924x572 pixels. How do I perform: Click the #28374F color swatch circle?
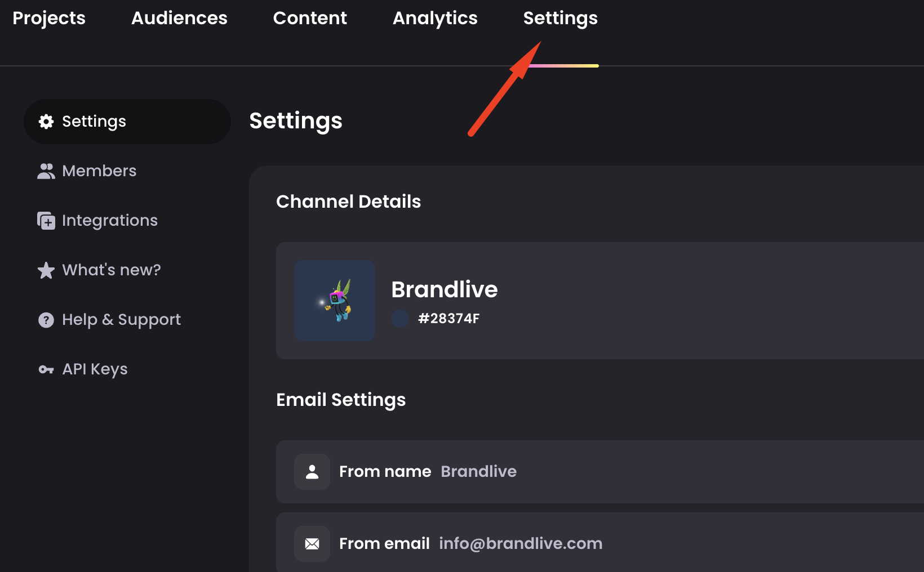[400, 319]
